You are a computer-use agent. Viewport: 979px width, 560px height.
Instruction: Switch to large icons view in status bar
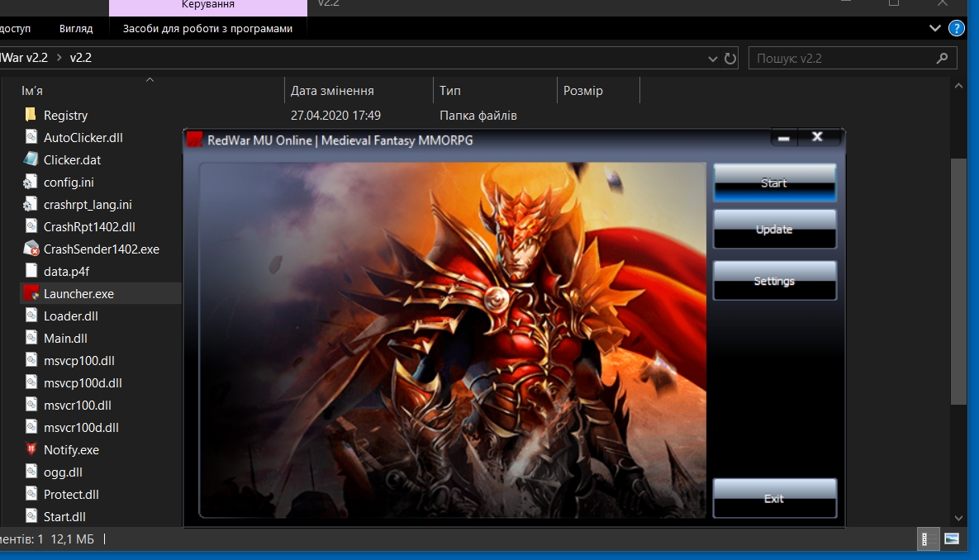pos(952,539)
